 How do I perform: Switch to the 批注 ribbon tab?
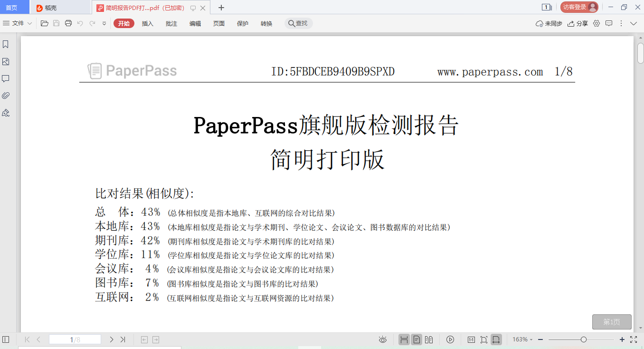click(x=171, y=23)
